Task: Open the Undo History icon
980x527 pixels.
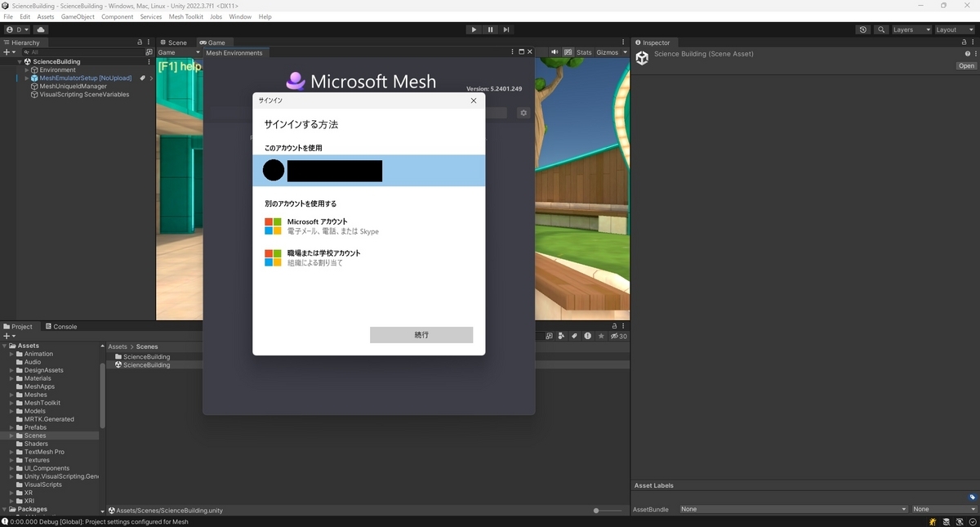Action: pos(863,29)
